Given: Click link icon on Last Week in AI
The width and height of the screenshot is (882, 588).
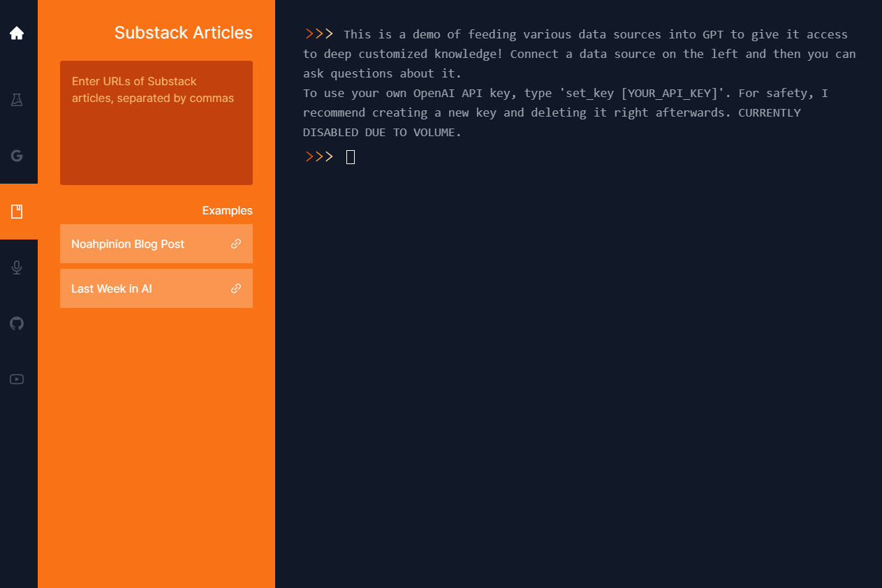Looking at the screenshot, I should [x=236, y=288].
